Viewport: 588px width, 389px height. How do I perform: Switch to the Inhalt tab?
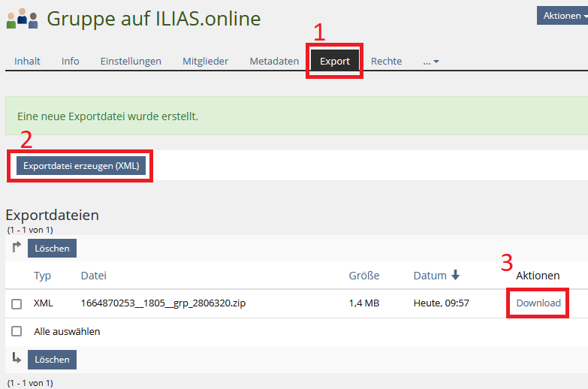tap(27, 62)
